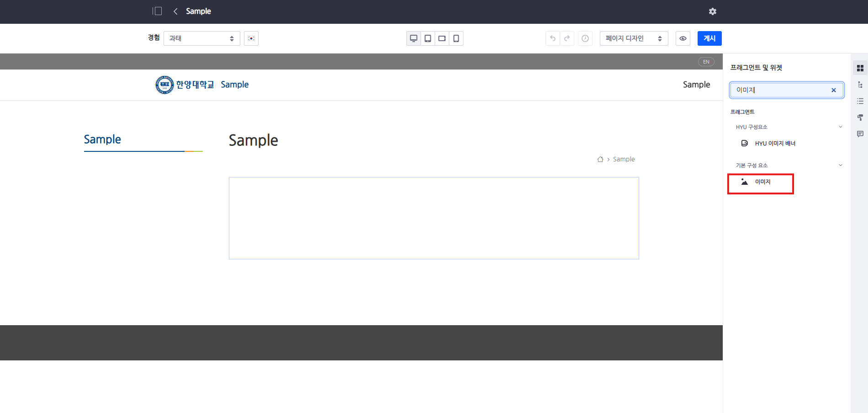
Task: Switch to desktop viewport preview
Action: point(413,38)
